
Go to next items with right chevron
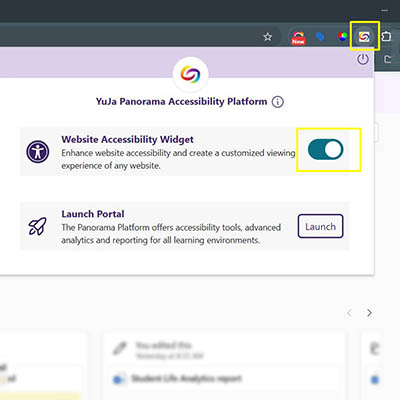[x=369, y=313]
